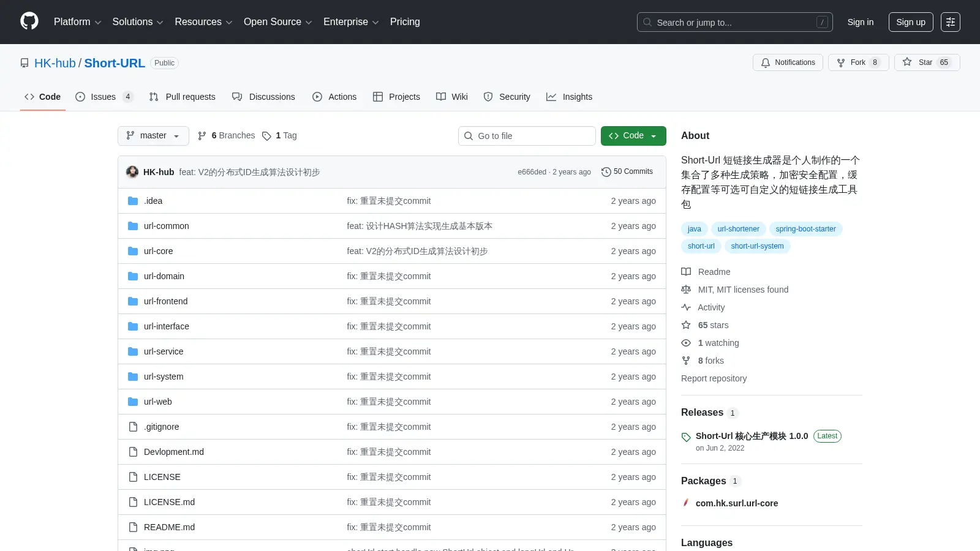Click the url-web folder icon

point(133,402)
